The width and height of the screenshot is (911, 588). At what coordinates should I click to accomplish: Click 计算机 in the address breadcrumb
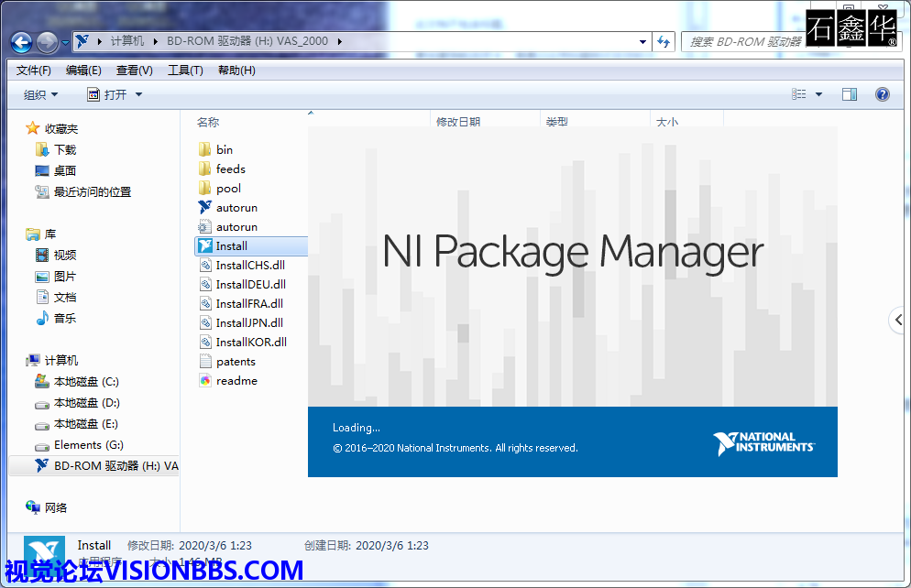click(x=126, y=41)
